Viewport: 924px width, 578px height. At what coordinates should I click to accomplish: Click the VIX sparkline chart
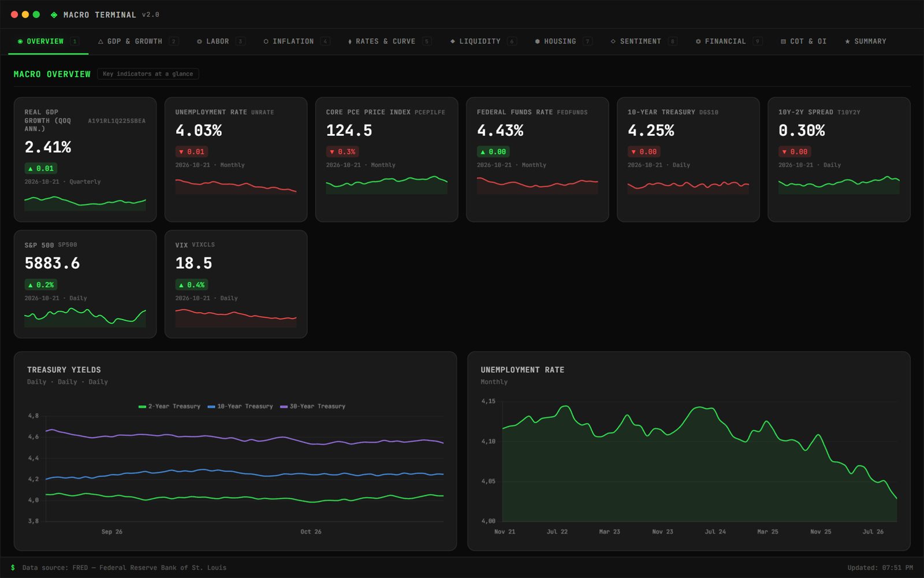(236, 318)
